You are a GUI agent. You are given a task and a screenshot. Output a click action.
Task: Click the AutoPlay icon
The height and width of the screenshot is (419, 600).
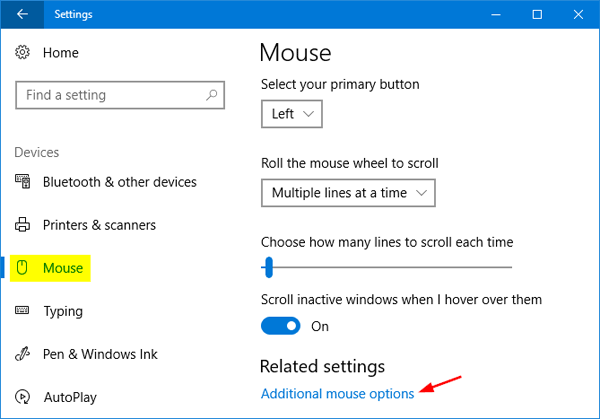pyautogui.click(x=23, y=397)
